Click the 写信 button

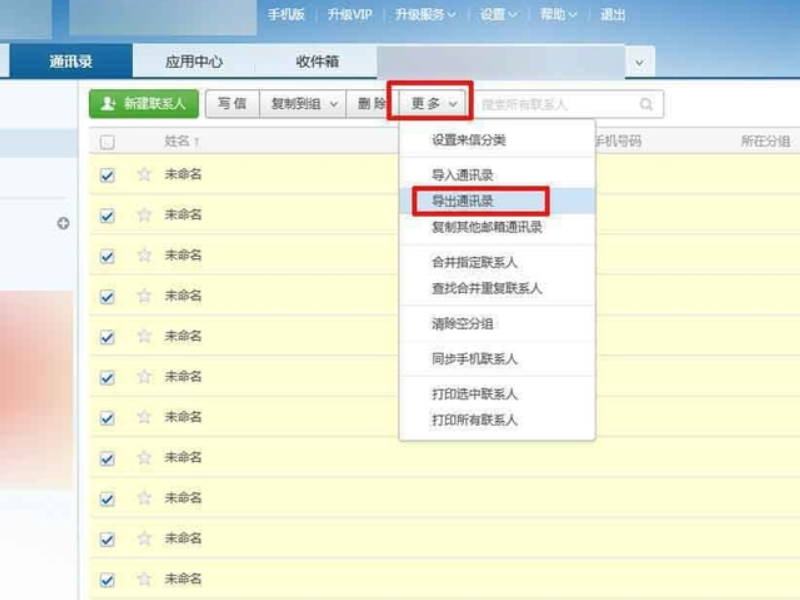230,103
